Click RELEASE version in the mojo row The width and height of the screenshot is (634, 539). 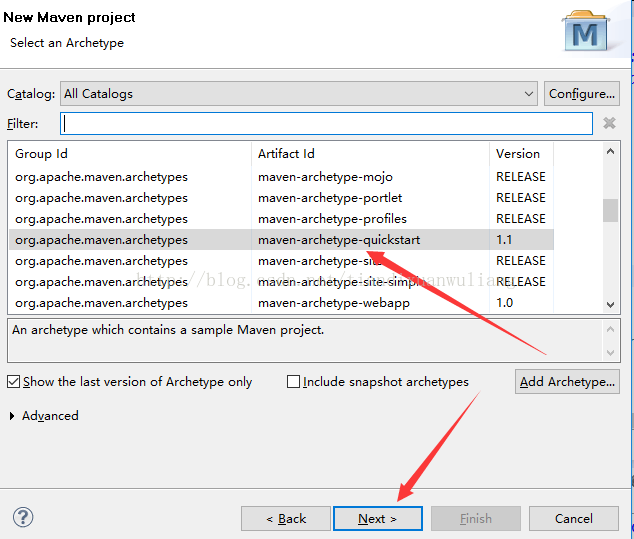click(x=521, y=177)
